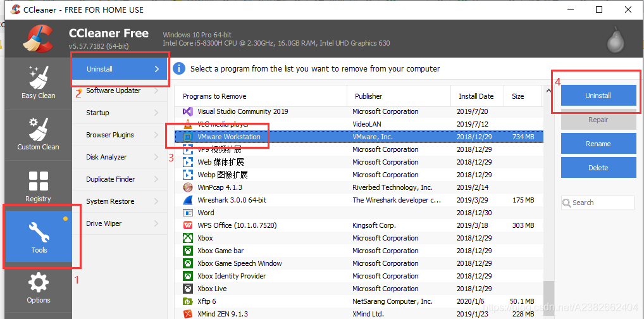The width and height of the screenshot is (644, 319).
Task: Click the Xbox Identity Provider icon
Action: [x=187, y=276]
